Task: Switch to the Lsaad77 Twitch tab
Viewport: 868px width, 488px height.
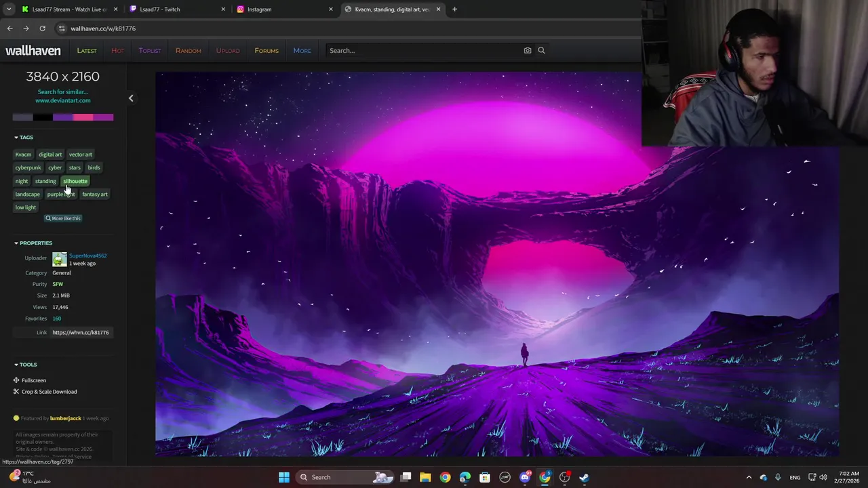Action: 178,9
